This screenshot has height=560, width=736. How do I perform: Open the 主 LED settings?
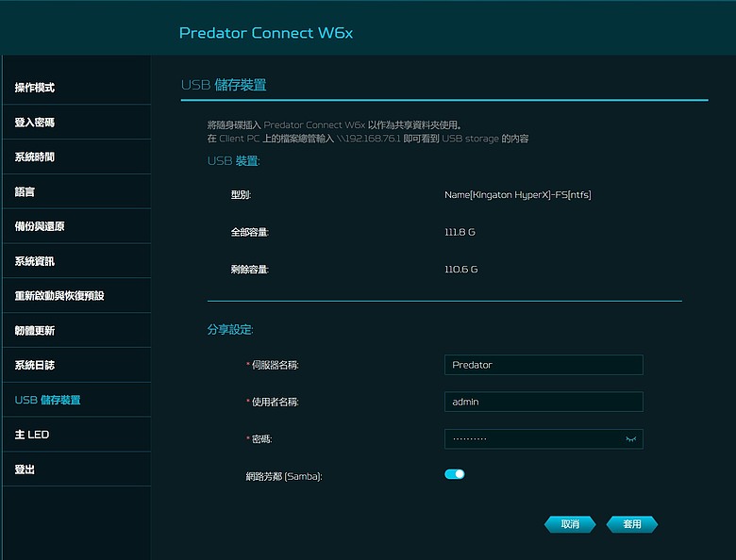77,435
